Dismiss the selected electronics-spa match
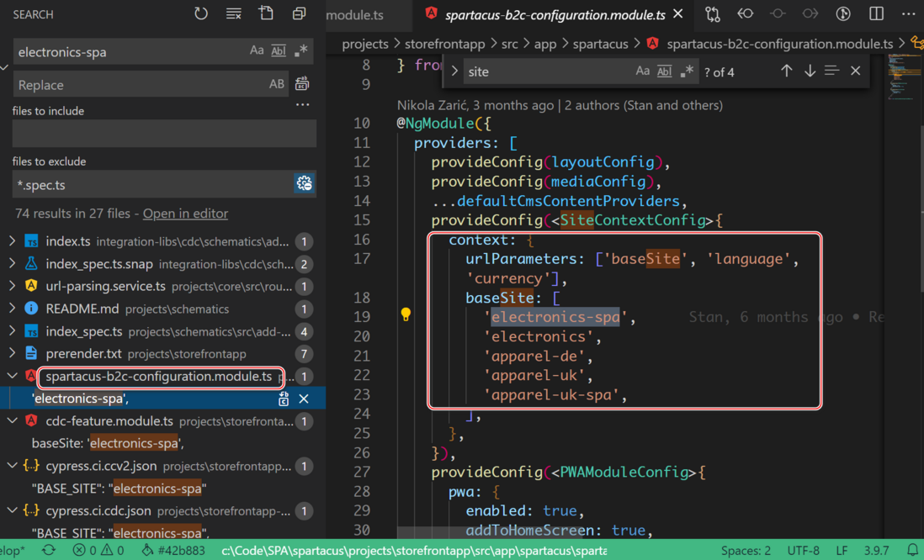924x560 pixels. (304, 399)
